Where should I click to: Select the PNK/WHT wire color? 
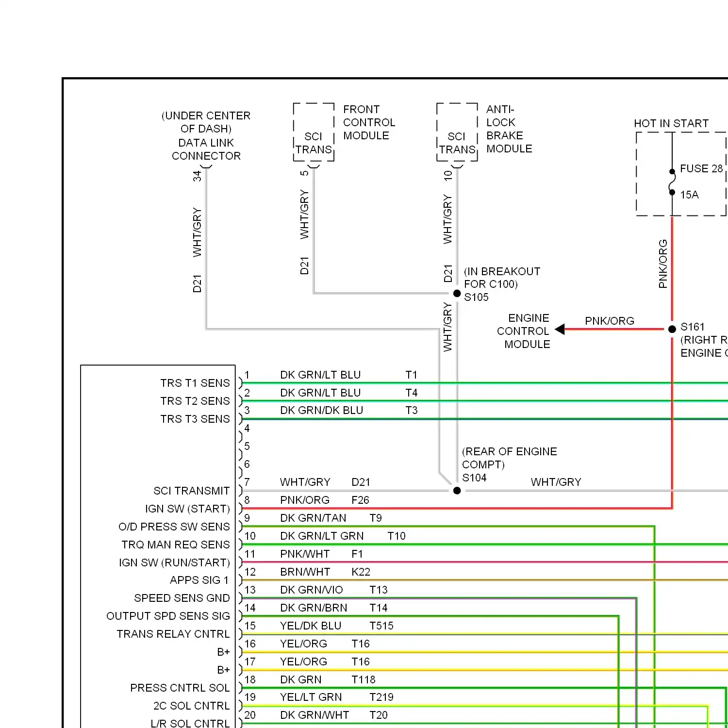coord(305,554)
